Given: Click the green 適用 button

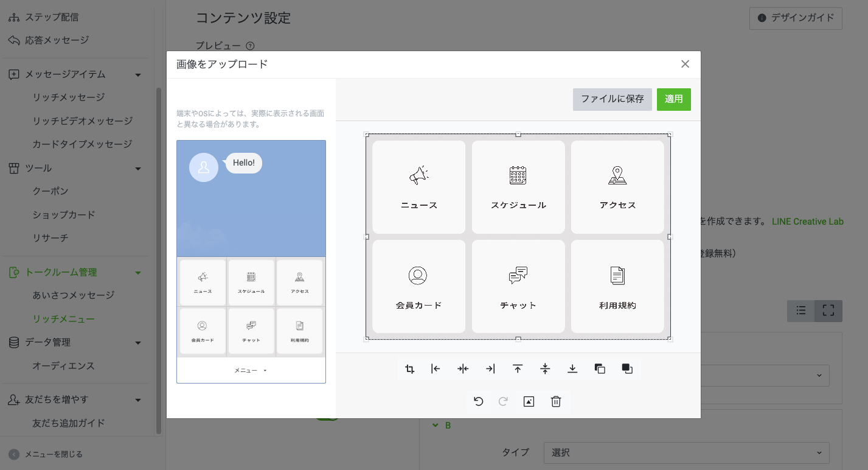Looking at the screenshot, I should coord(674,99).
